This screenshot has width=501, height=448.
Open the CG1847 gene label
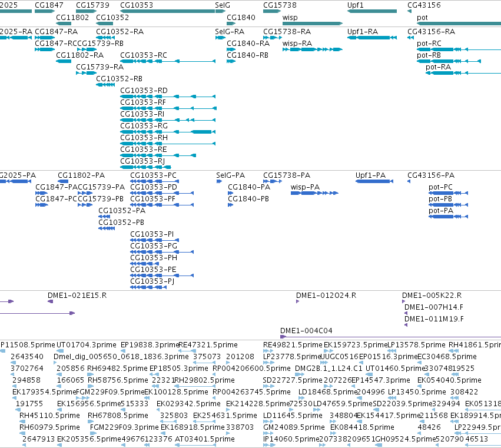(49, 5)
